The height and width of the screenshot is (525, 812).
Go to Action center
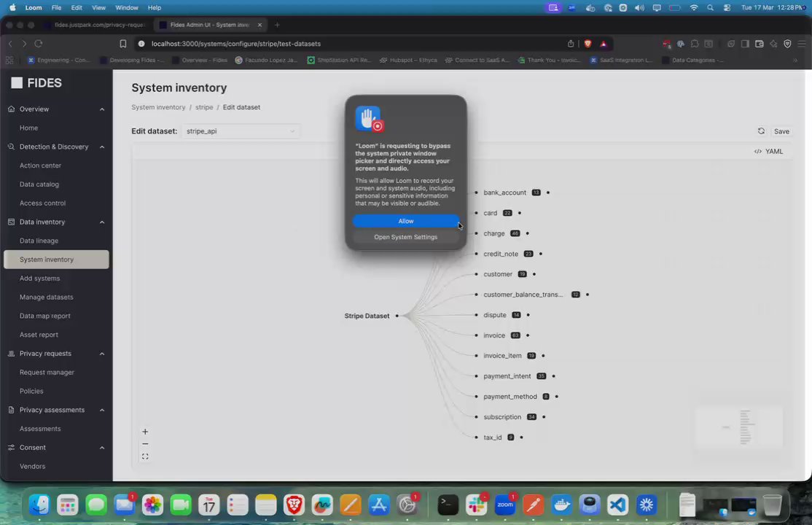pos(40,166)
